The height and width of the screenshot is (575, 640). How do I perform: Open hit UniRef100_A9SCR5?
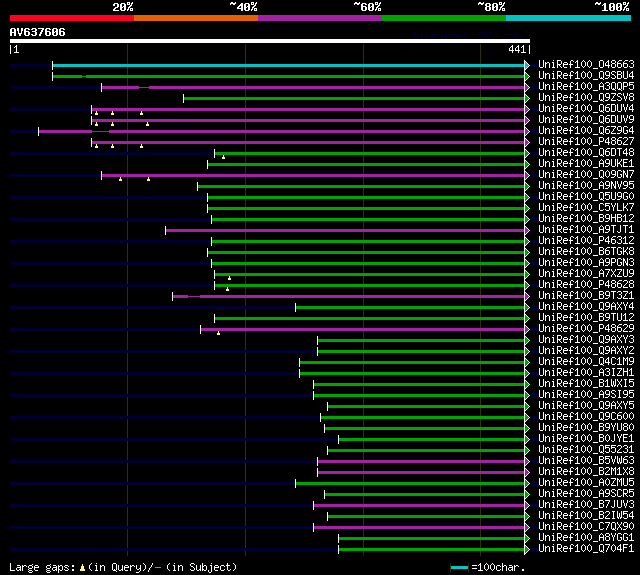586,494
